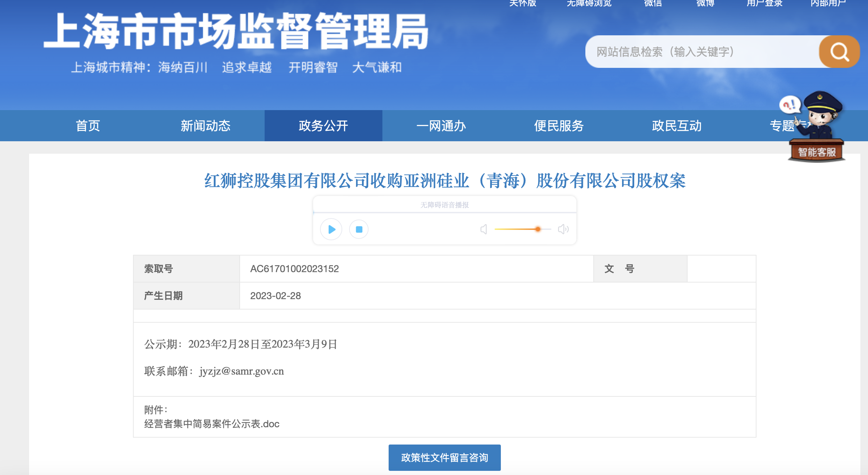The height and width of the screenshot is (475, 868).
Task: Adjust the orange volume slider
Action: point(538,229)
